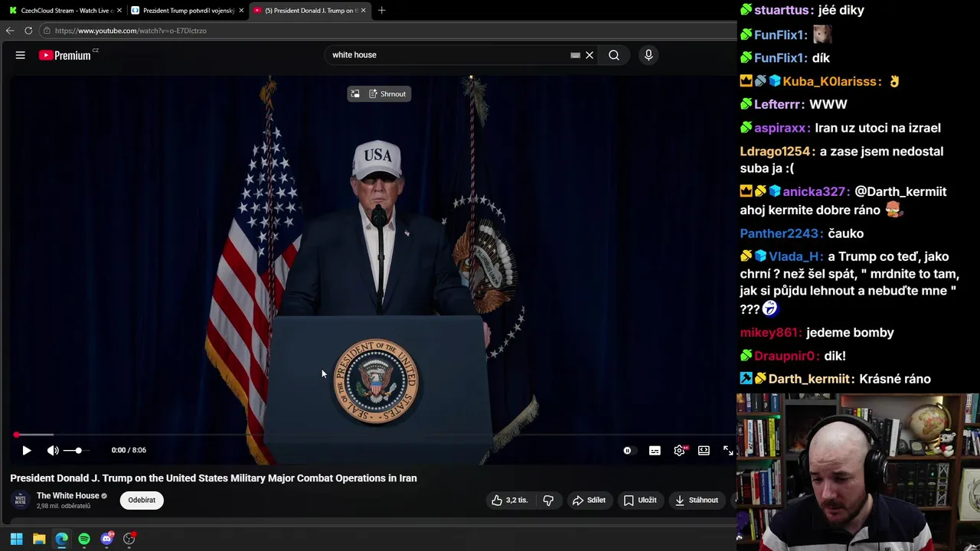Viewport: 980px width, 551px height.
Task: Click the Shrnout summarize button
Action: pyautogui.click(x=387, y=94)
